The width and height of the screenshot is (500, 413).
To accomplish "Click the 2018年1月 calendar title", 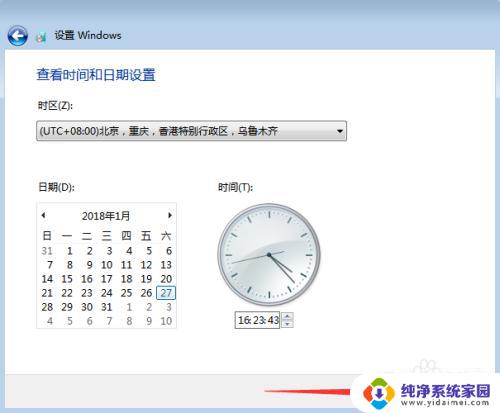I will point(106,216).
